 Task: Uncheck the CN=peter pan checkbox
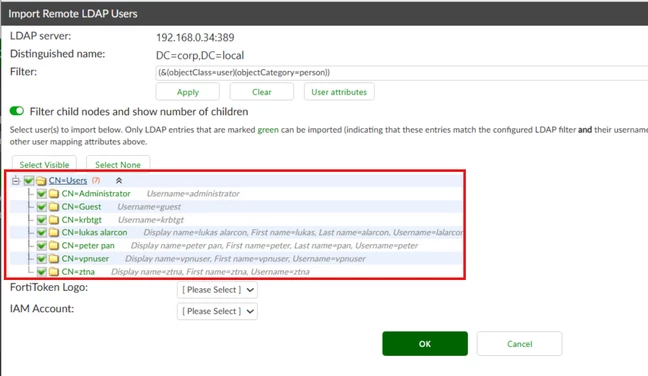[x=41, y=245]
